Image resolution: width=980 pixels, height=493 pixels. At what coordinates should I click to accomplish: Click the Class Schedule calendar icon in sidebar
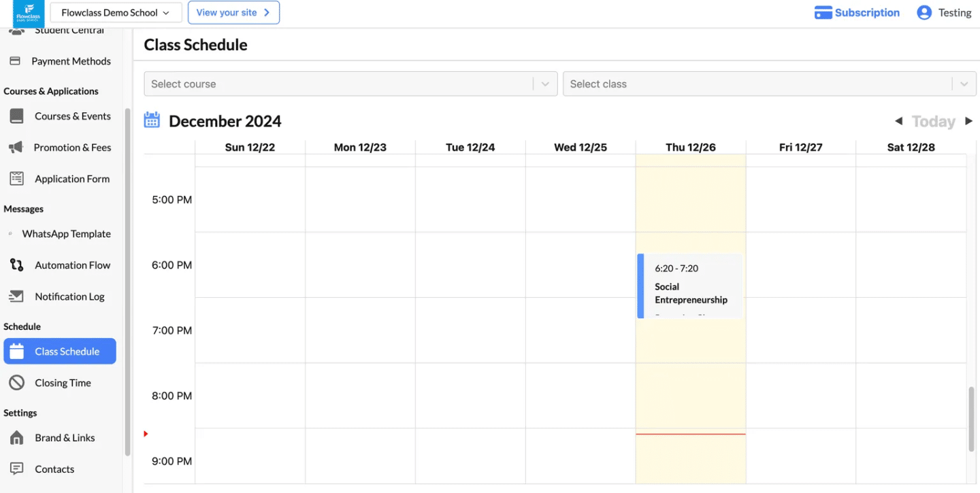[x=16, y=352]
